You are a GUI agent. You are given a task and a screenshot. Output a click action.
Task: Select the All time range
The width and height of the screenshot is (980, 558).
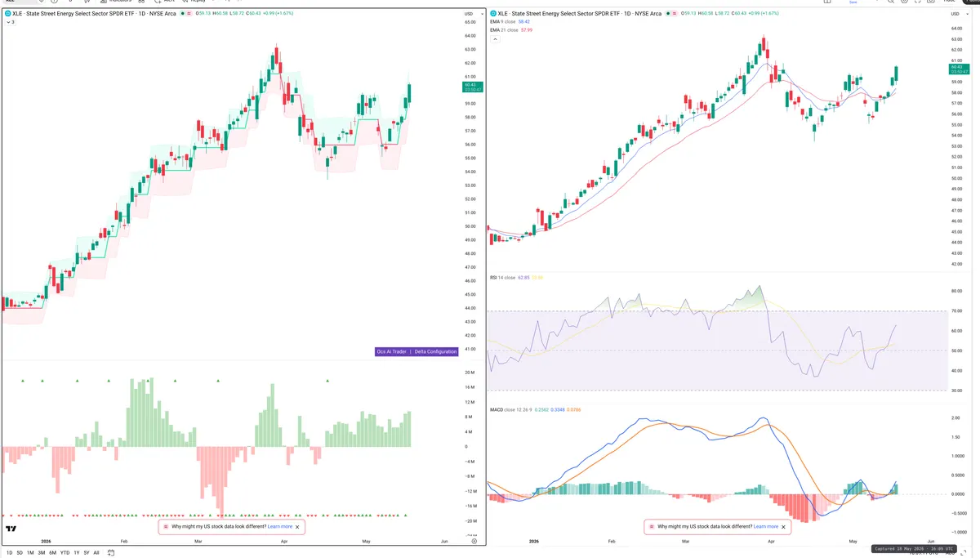click(96, 553)
